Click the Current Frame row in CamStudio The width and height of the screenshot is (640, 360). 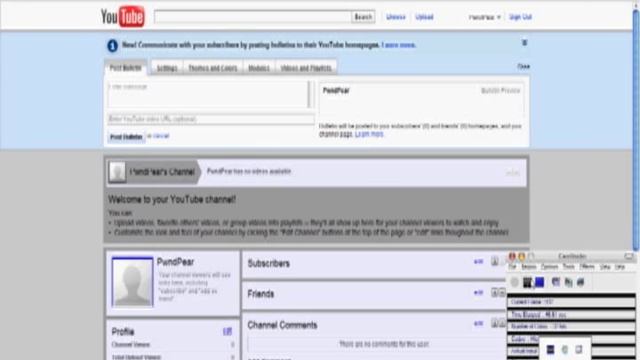[571, 302]
